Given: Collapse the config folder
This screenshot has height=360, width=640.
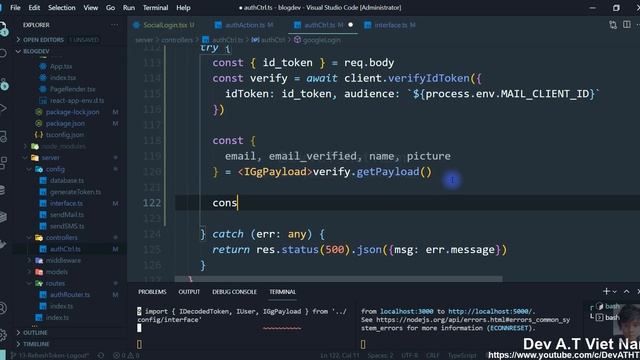Looking at the screenshot, I should (55, 169).
